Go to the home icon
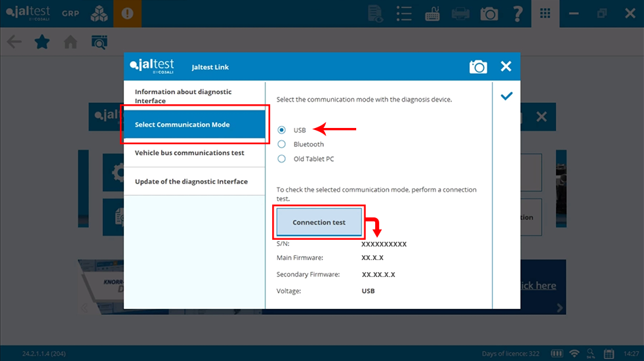Viewport: 644px width, 361px height. pos(70,42)
